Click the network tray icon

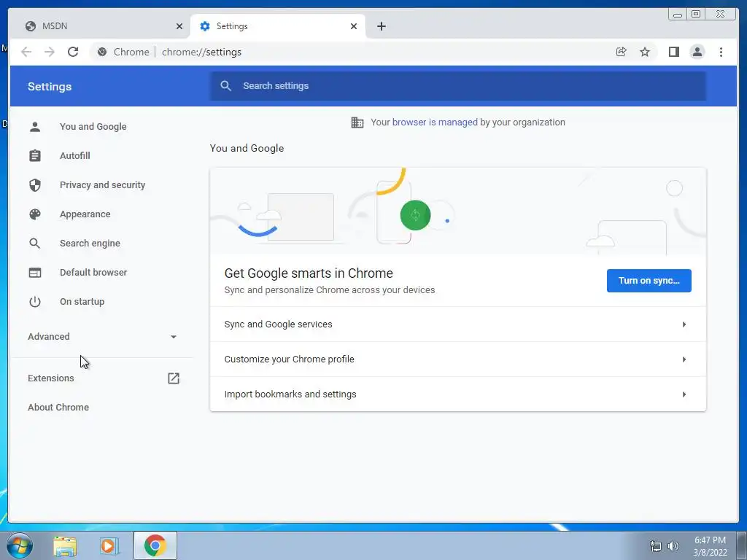coord(656,546)
